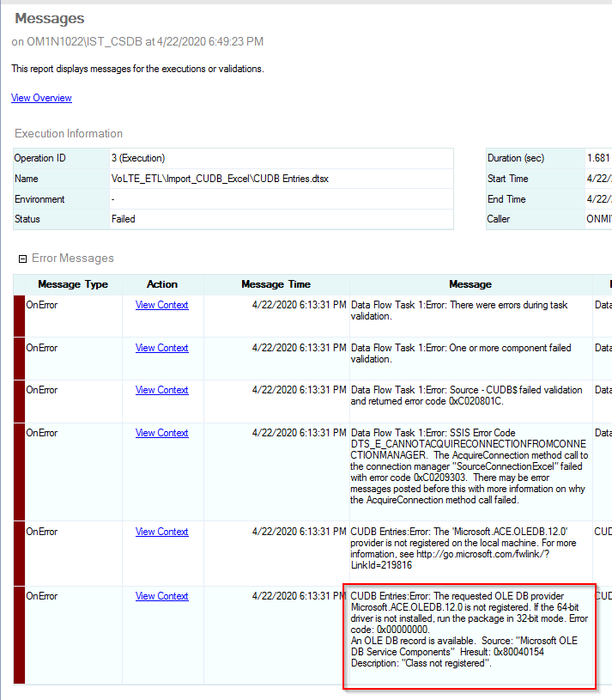This screenshot has width=612, height=700.
Task: Select the 'One or more component failed' message
Action: [x=461, y=353]
